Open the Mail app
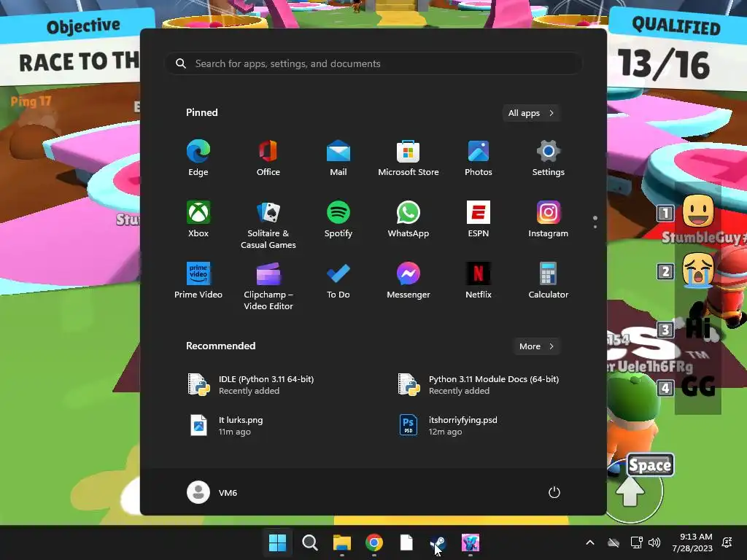 tap(338, 158)
